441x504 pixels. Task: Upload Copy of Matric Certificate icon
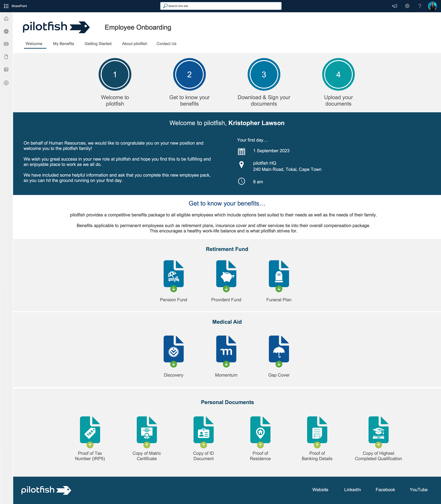click(x=147, y=432)
